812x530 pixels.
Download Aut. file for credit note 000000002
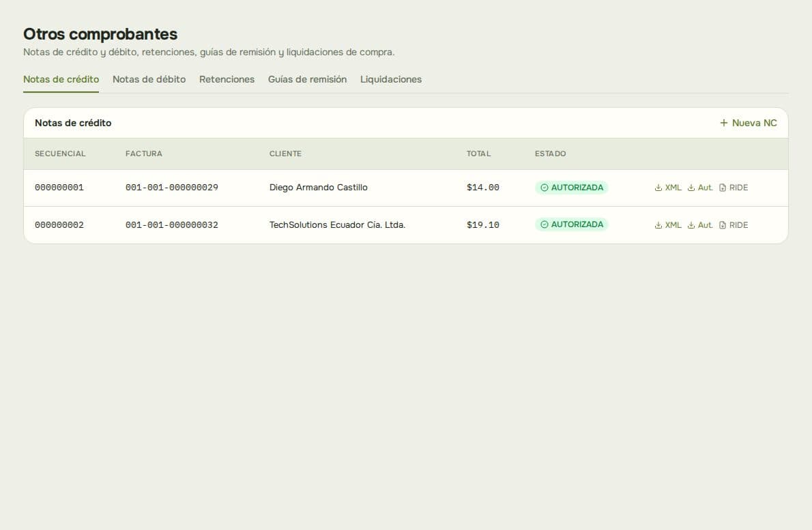pos(700,224)
